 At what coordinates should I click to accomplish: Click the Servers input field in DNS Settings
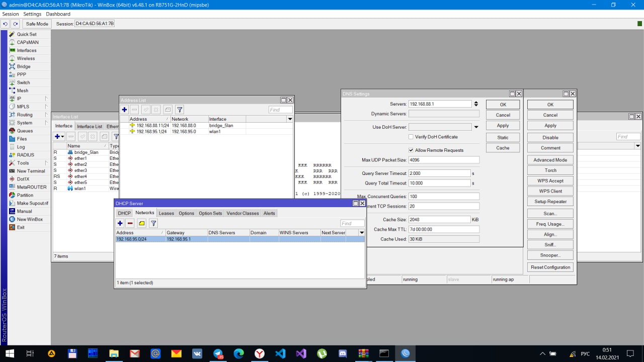(x=440, y=104)
